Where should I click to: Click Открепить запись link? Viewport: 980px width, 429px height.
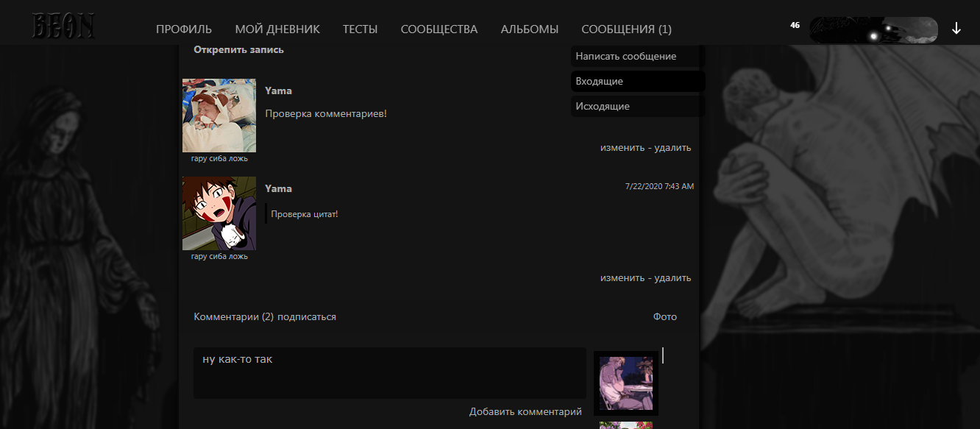[x=238, y=50]
